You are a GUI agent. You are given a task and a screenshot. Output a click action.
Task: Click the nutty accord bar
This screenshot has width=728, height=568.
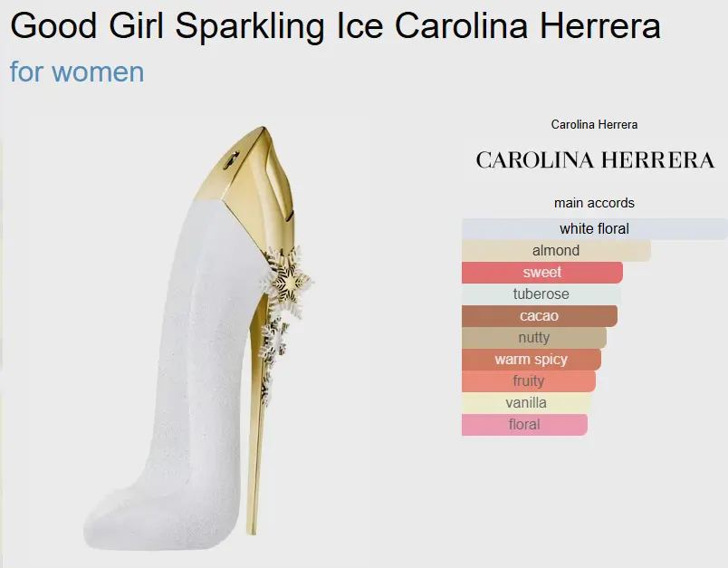pyautogui.click(x=534, y=338)
